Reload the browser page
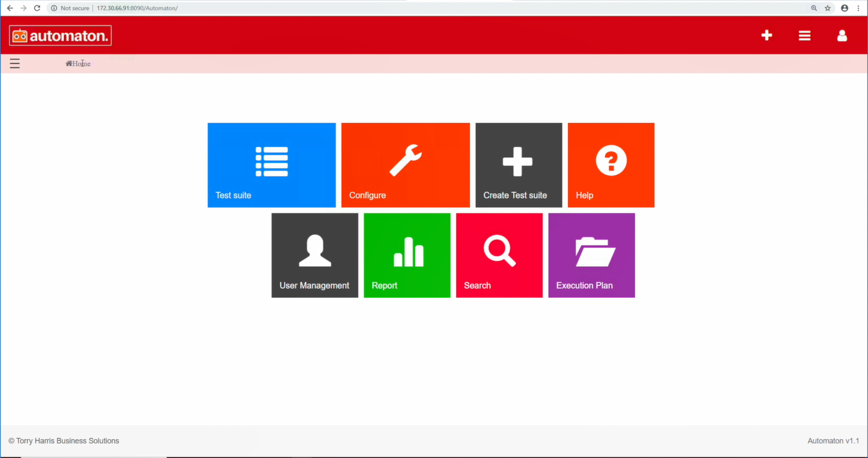Viewport: 868px width, 458px height. pos(37,8)
